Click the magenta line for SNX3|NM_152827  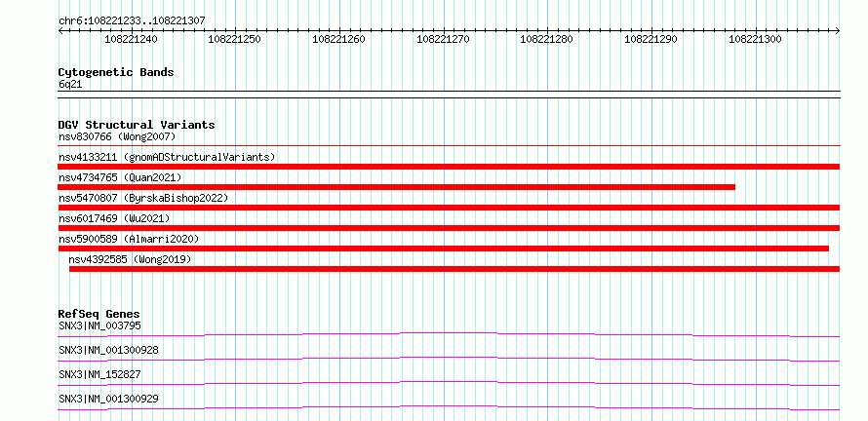[449, 383]
